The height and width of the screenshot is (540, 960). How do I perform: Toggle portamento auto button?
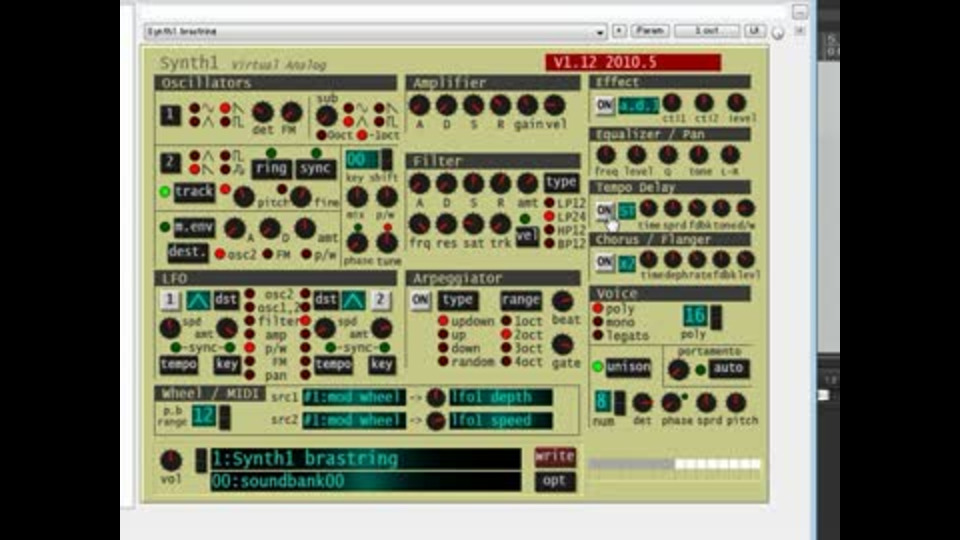coord(728,368)
